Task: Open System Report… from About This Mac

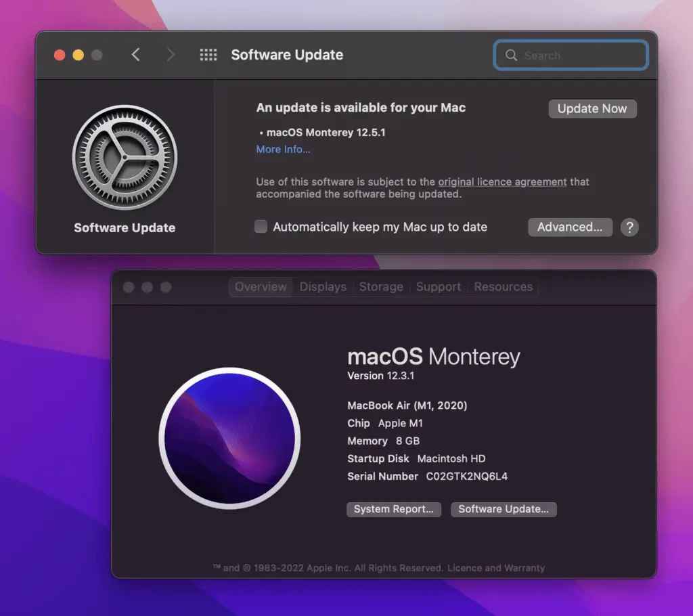Action: click(393, 509)
